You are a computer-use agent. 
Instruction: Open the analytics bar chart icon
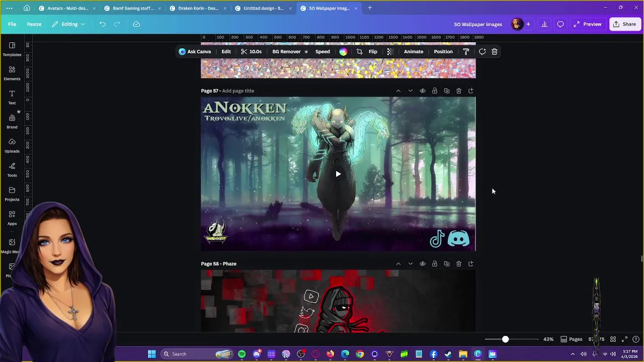point(544,24)
